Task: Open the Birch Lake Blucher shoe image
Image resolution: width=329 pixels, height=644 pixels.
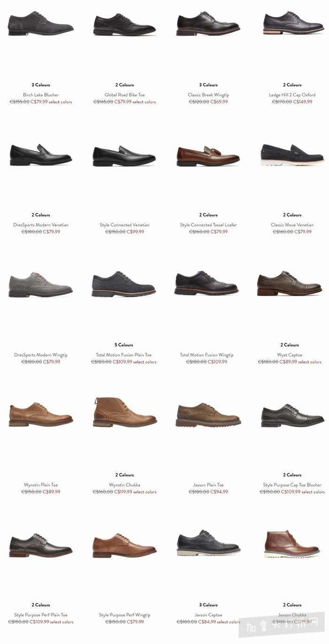Action: point(41,23)
